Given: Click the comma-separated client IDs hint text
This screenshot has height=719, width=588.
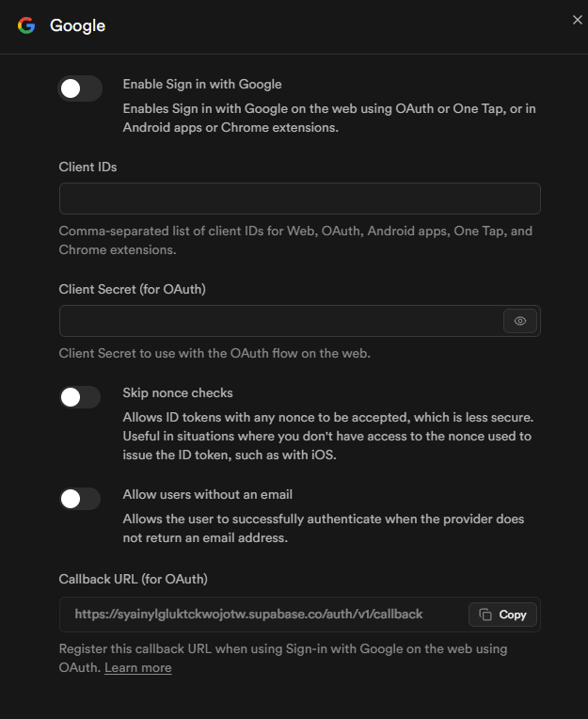Looking at the screenshot, I should 295,240.
